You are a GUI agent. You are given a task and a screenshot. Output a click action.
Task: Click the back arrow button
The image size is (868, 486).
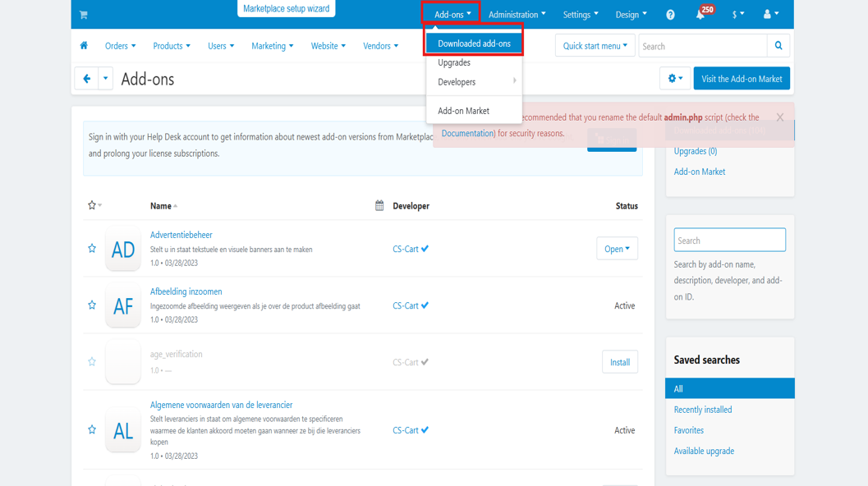tap(86, 79)
